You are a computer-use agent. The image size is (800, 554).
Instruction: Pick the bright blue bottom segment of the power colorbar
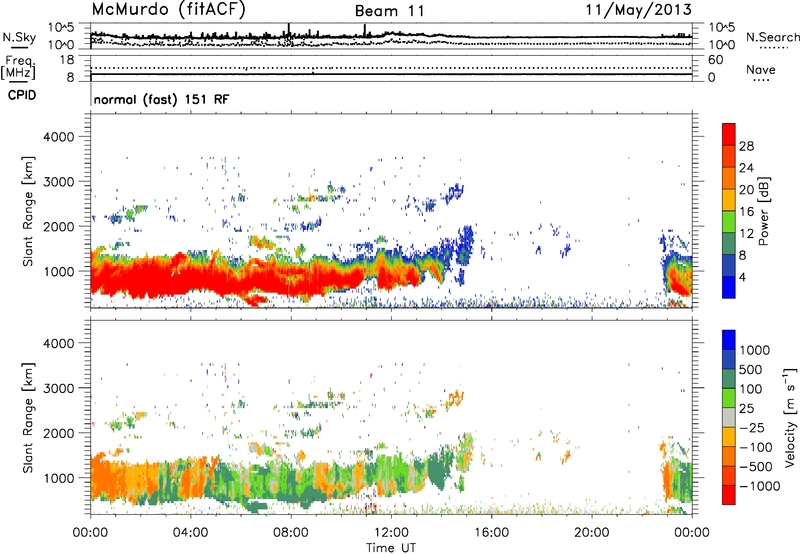[x=729, y=287]
